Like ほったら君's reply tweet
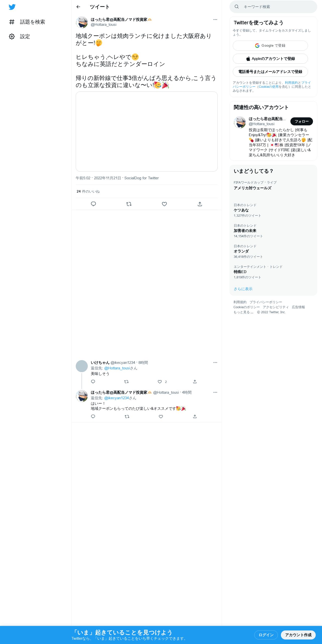 pyautogui.click(x=161, y=417)
